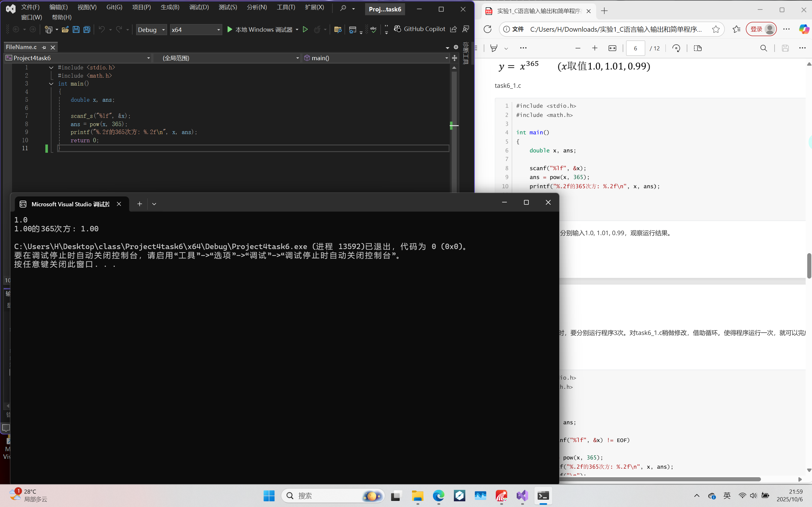Refresh the browser page
Image resolution: width=812 pixels, height=507 pixels.
(487, 29)
